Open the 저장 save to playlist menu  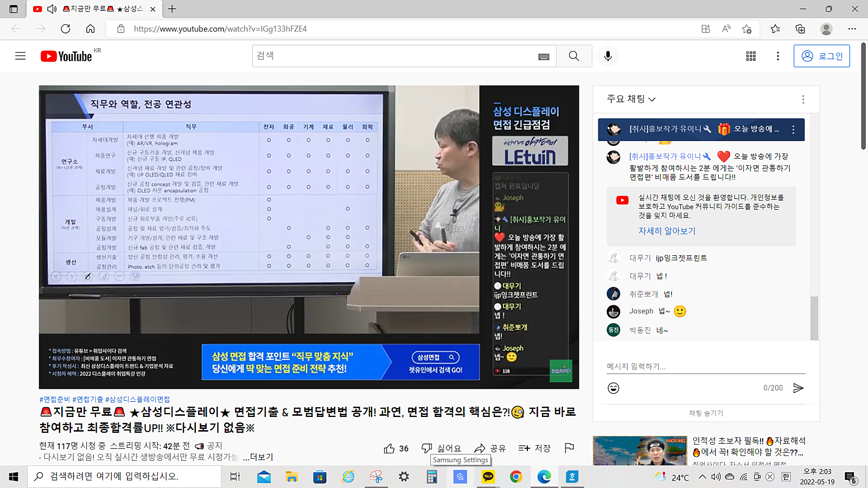pos(534,448)
